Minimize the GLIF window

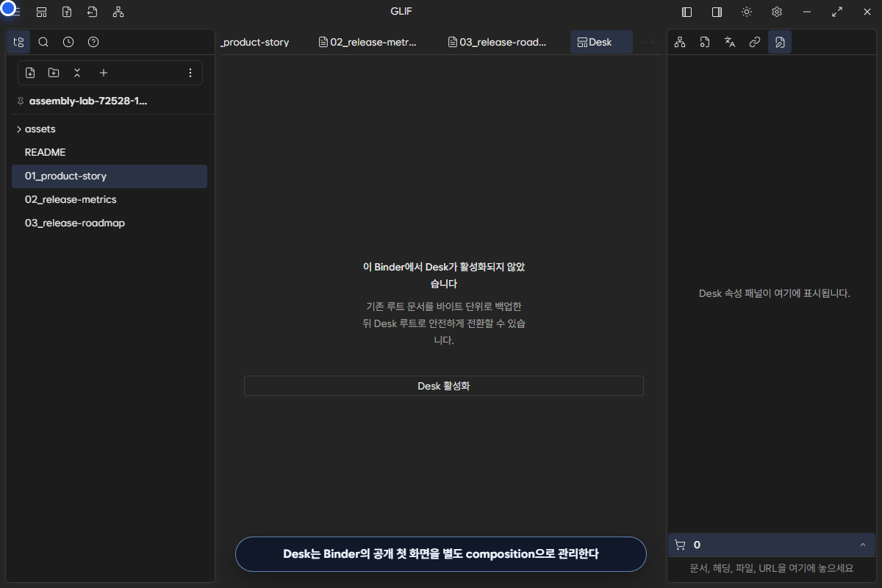807,12
